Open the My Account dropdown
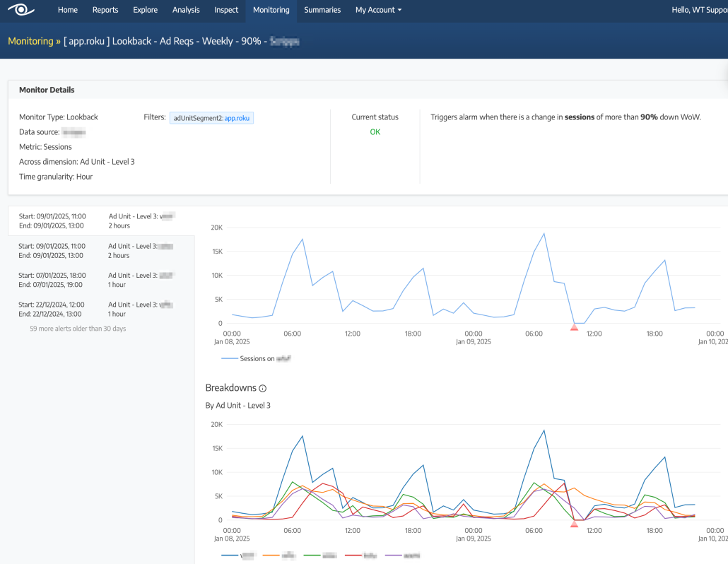The width and height of the screenshot is (728, 564). [378, 10]
